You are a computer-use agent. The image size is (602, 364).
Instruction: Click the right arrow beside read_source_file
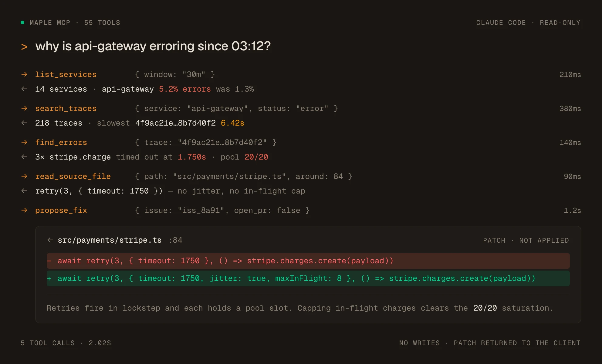tap(24, 176)
